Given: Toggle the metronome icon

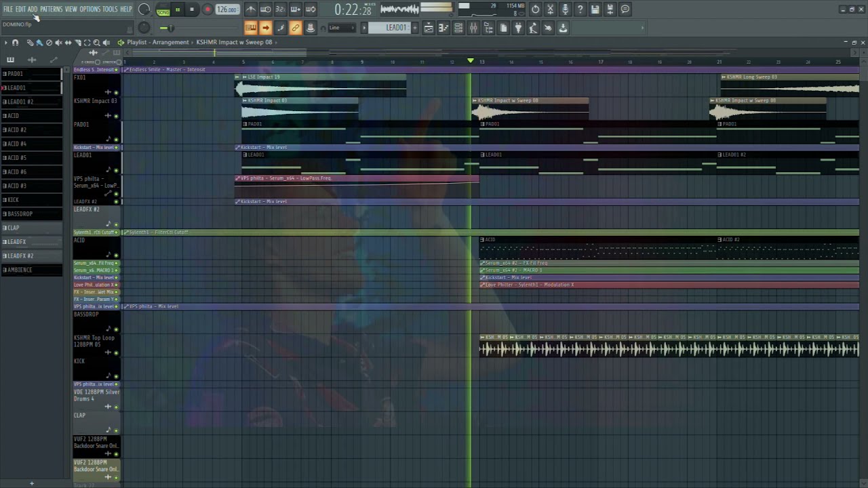Looking at the screenshot, I should pos(251,9).
